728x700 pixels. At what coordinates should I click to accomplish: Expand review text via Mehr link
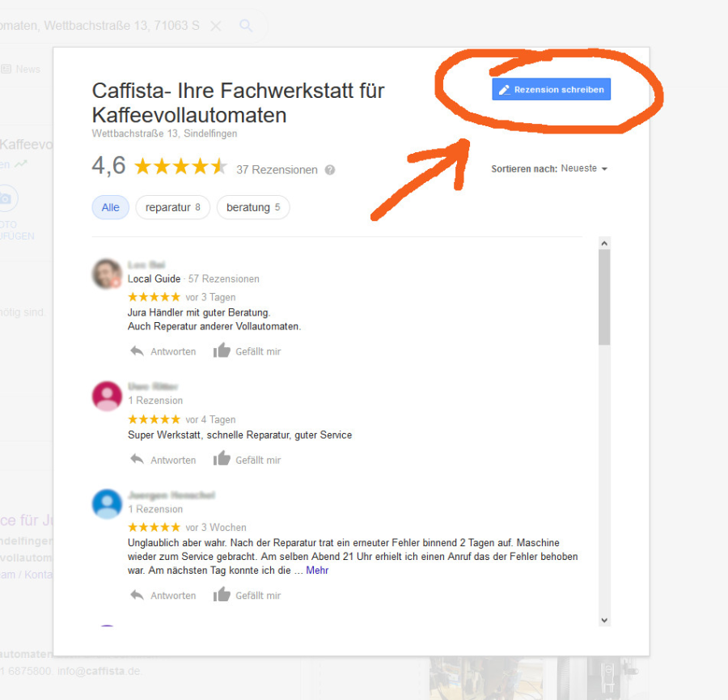[317, 571]
